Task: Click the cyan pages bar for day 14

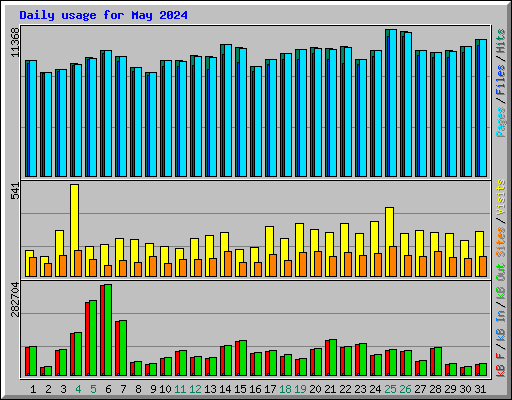Action: point(228,110)
